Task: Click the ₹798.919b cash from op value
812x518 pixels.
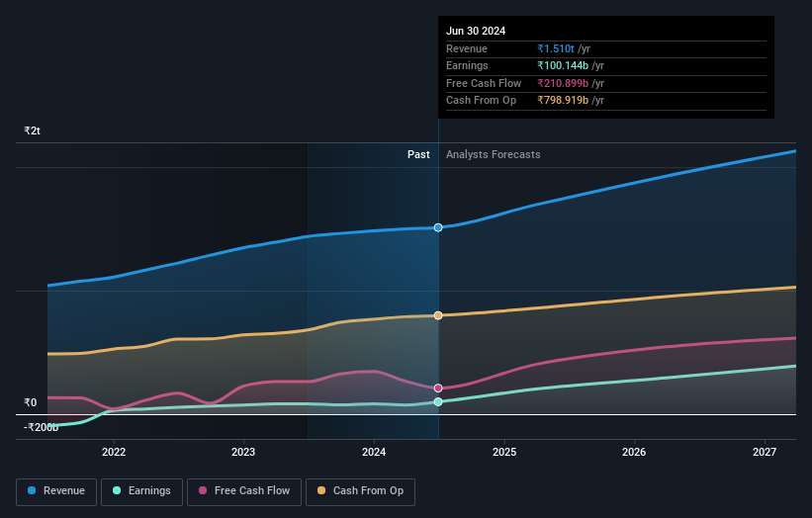Action: pos(563,101)
